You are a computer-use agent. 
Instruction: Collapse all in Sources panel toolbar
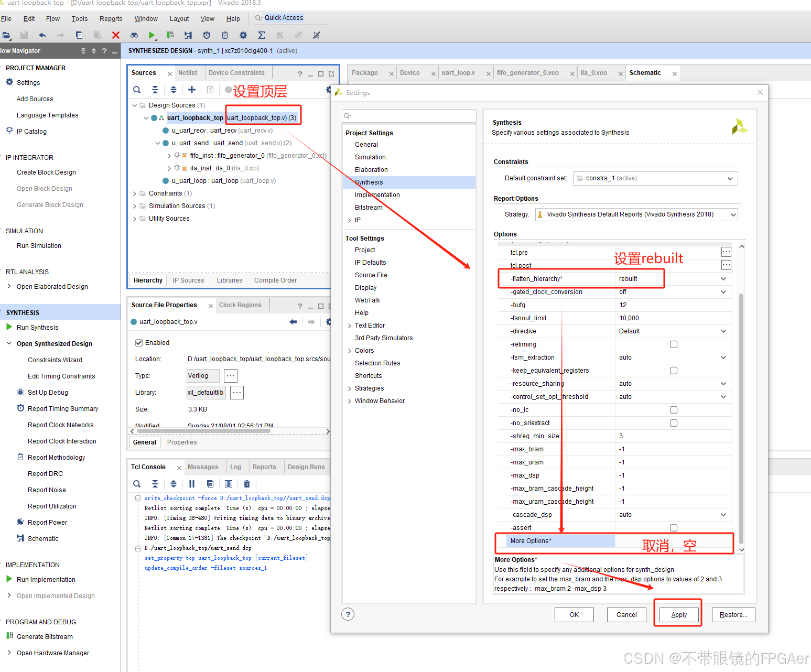(x=155, y=90)
